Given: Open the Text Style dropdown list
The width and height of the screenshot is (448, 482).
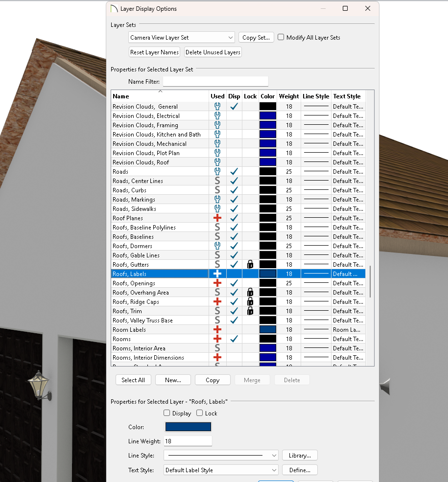Looking at the screenshot, I should coord(221,470).
